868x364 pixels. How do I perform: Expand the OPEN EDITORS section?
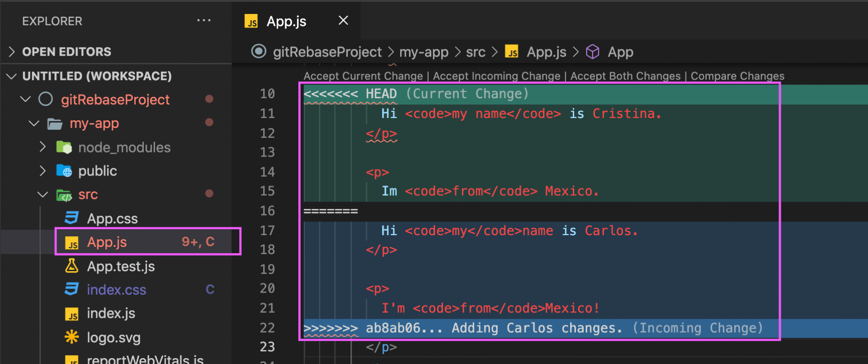[x=12, y=52]
